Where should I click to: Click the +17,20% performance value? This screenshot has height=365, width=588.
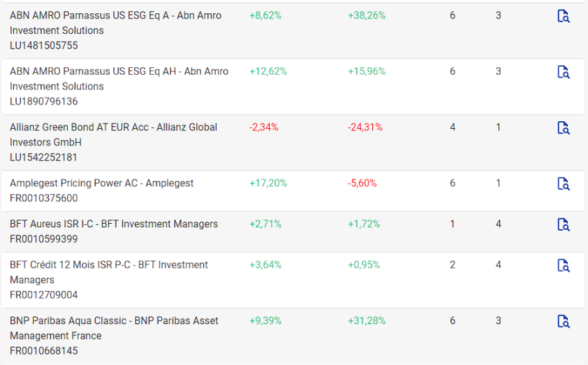[x=268, y=183]
